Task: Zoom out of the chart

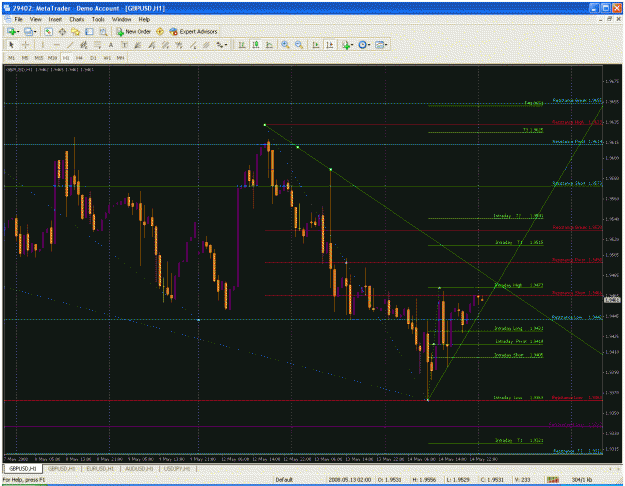Action: pyautogui.click(x=299, y=45)
